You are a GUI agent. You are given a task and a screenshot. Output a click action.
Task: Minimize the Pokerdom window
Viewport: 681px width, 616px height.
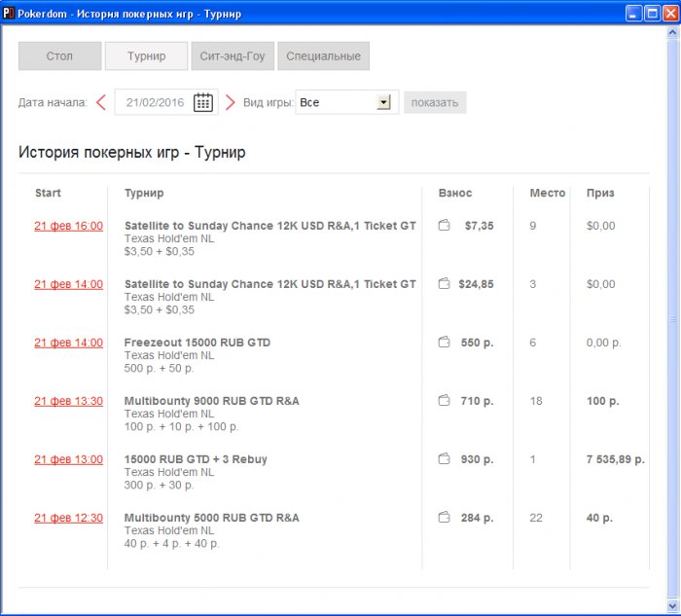(x=633, y=14)
